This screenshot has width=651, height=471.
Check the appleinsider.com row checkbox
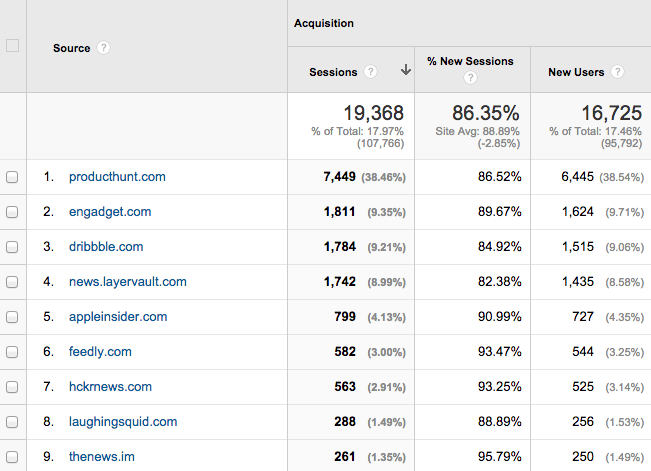click(12, 317)
